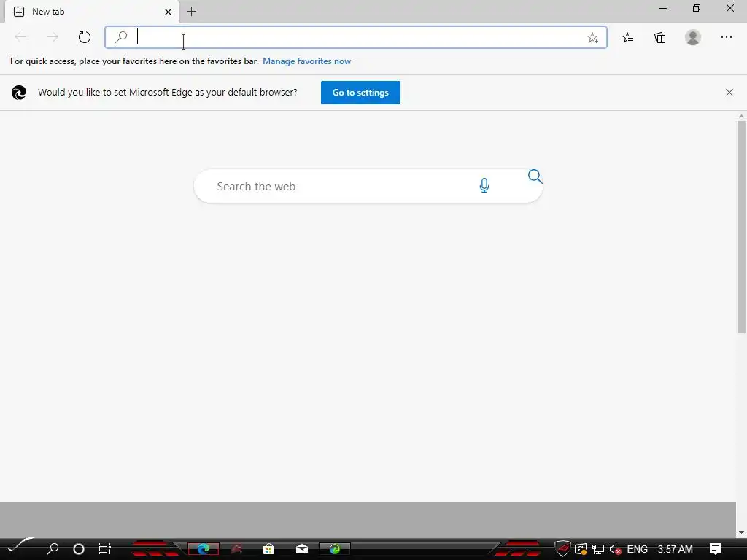Click the green Edge icon on taskbar
Viewport: 747px width, 560px height.
335,549
